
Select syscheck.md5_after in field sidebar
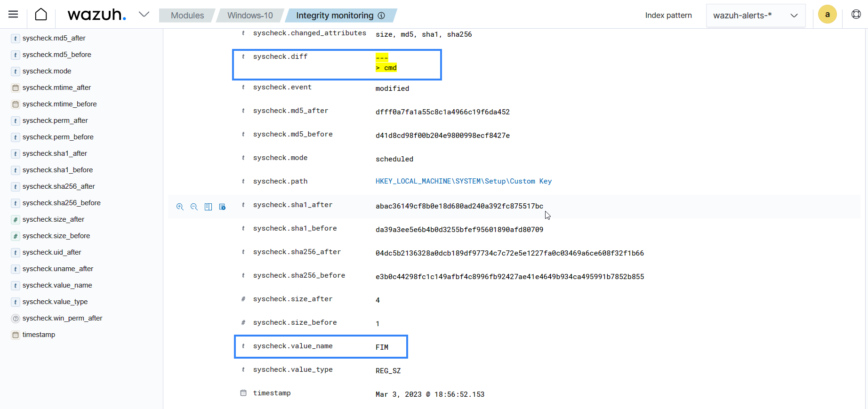coord(54,38)
